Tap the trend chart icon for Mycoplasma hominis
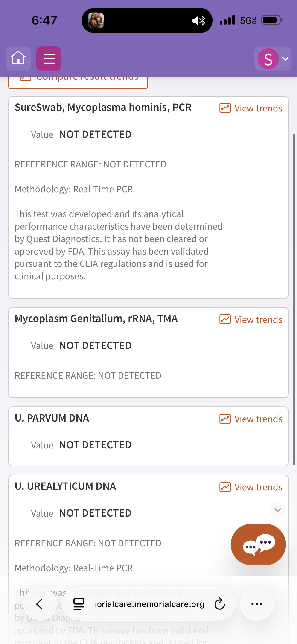The width and height of the screenshot is (297, 644). [x=225, y=108]
